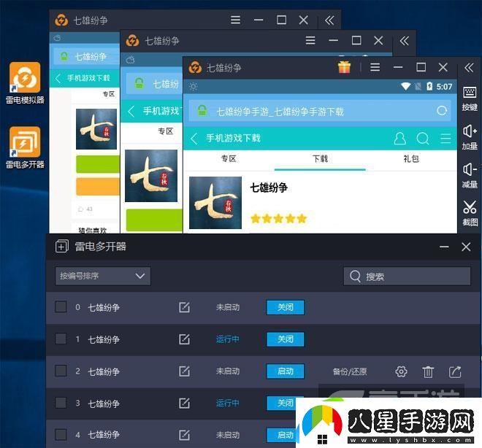Click the add-instance icon beside 雷电多开器 title
The height and width of the screenshot is (448, 482).
(62, 247)
